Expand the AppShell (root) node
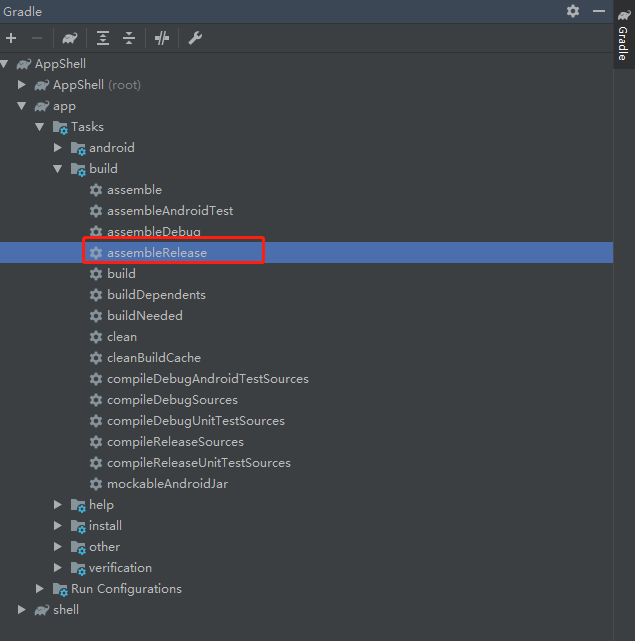Image resolution: width=635 pixels, height=641 pixels. [22, 85]
